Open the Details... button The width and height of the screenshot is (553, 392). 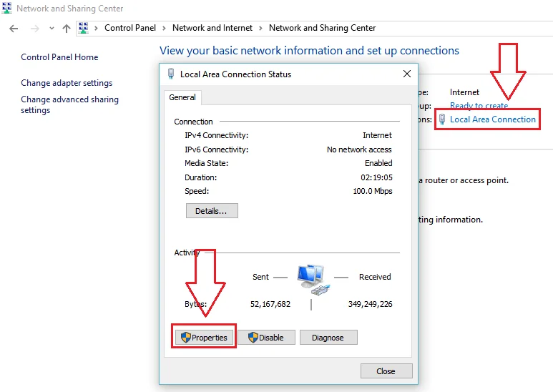tap(212, 211)
